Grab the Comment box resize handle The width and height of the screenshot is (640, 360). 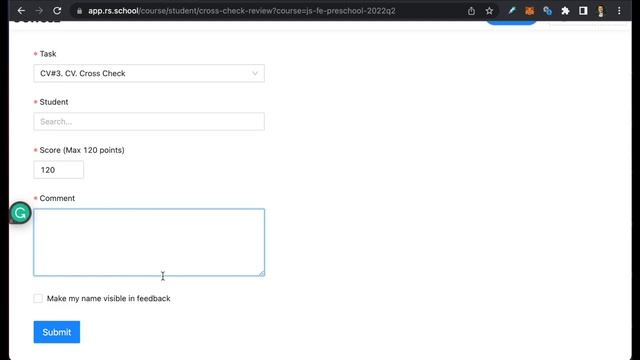click(x=262, y=273)
